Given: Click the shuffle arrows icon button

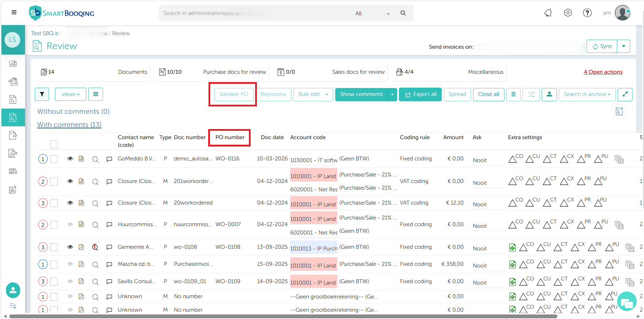Looking at the screenshot, I should click(x=531, y=94).
